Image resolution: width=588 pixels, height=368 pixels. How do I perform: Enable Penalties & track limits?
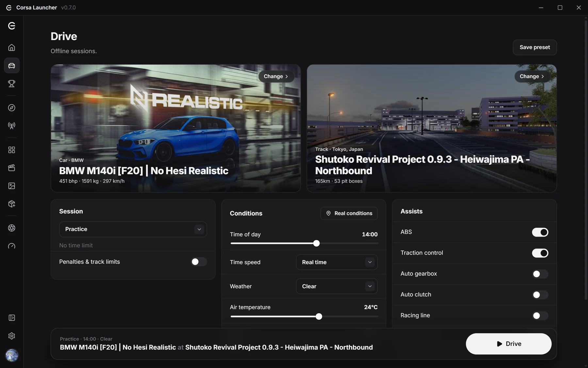(x=199, y=262)
